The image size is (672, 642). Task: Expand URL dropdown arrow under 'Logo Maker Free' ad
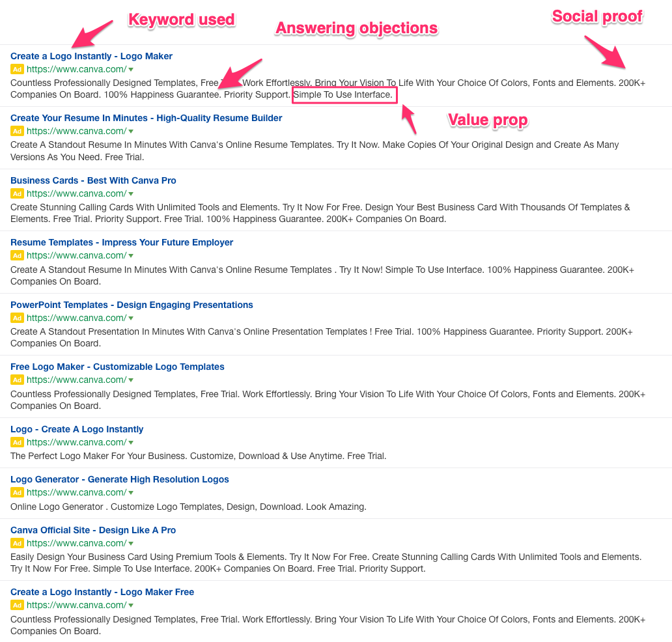pyautogui.click(x=131, y=606)
